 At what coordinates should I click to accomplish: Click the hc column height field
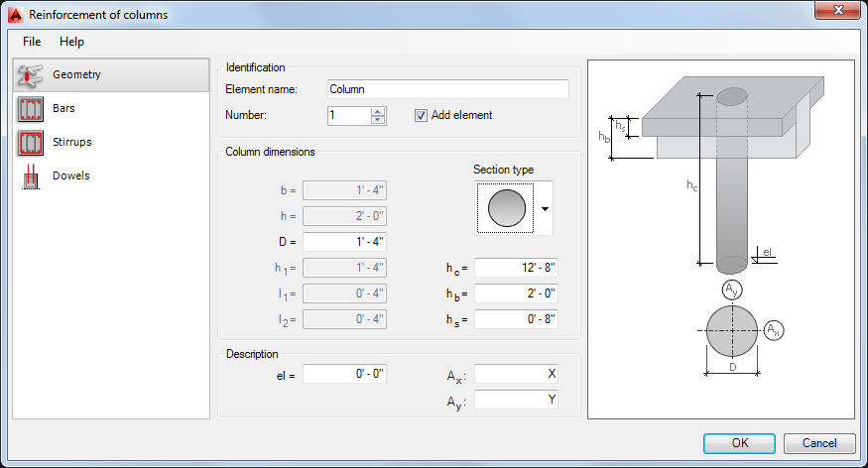pos(516,268)
